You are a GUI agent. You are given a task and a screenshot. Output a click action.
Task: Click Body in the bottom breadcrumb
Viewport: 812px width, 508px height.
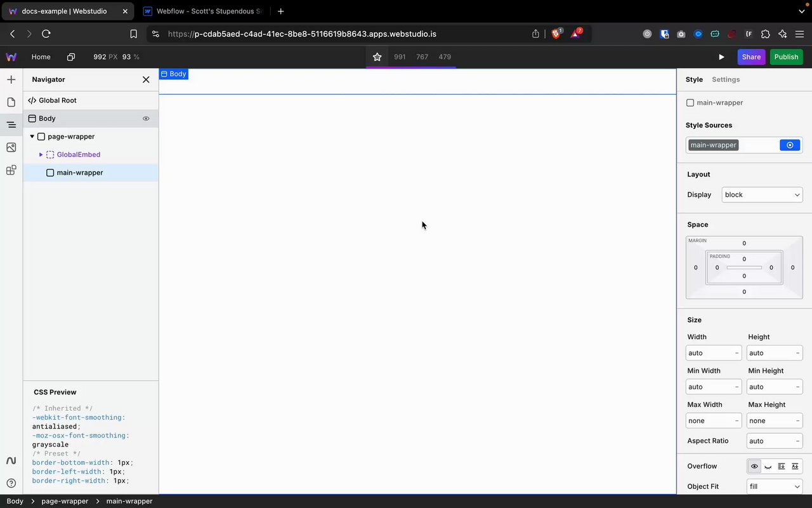pyautogui.click(x=15, y=501)
